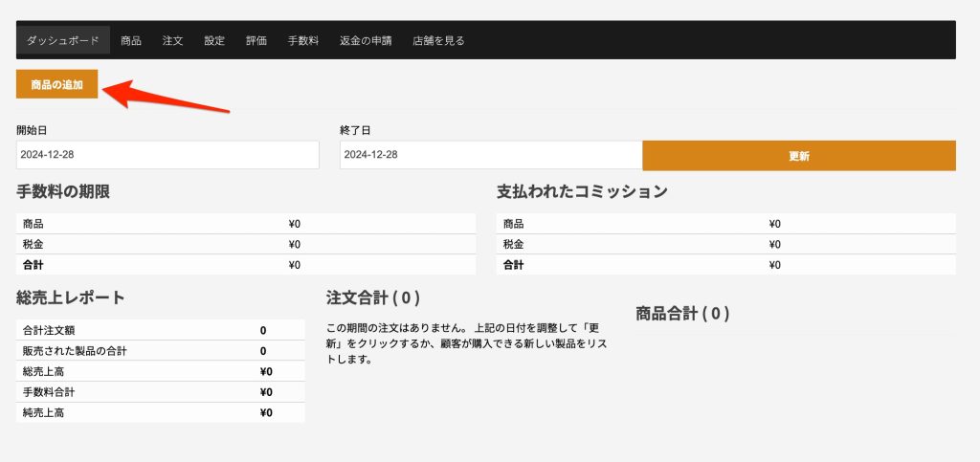The width and height of the screenshot is (980, 462).
Task: Go to the 商品 menu item
Action: pos(131,40)
